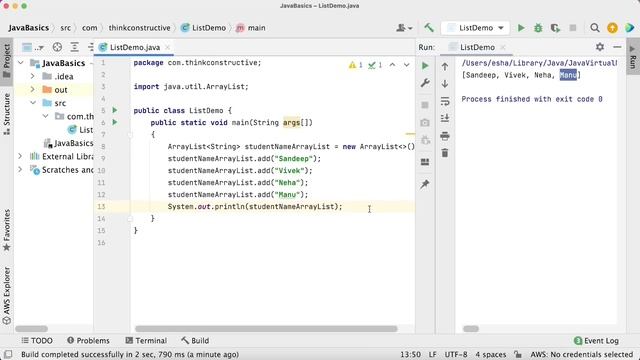Click expand all icon in Project panel
This screenshot has height=360, width=640.
pos(74,47)
